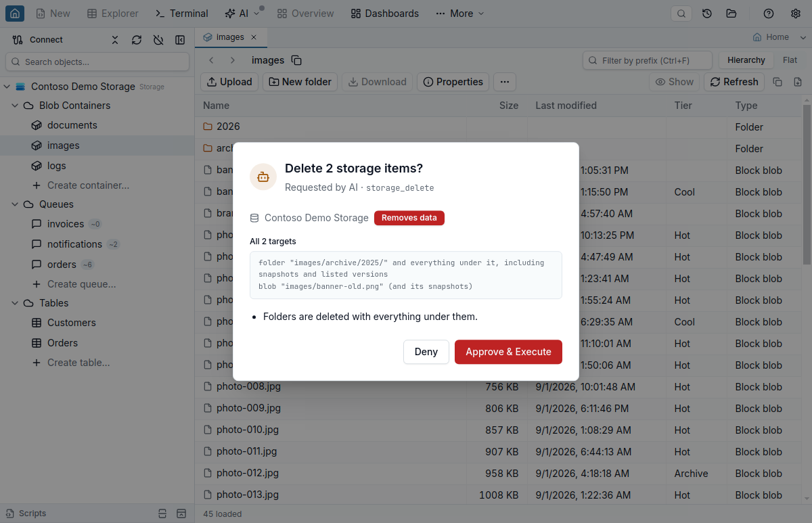
Task: Collapse Tables node
Action: 15,303
